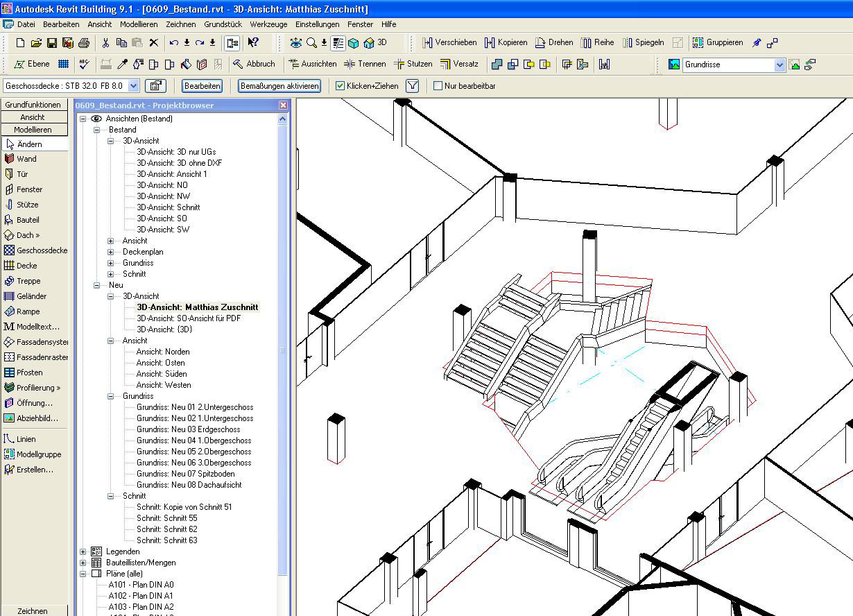Select the eyedropper match type icon
853x616 pixels.
pyautogui.click(x=122, y=65)
